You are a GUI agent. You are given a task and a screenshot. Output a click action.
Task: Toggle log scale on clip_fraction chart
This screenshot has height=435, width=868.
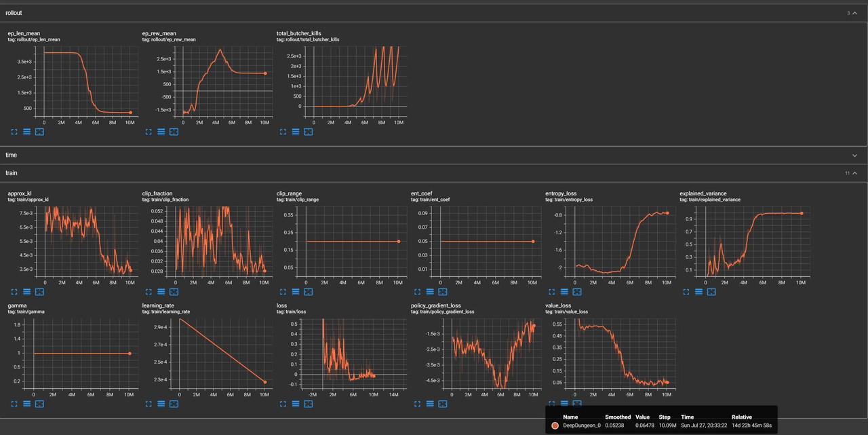[x=161, y=292]
